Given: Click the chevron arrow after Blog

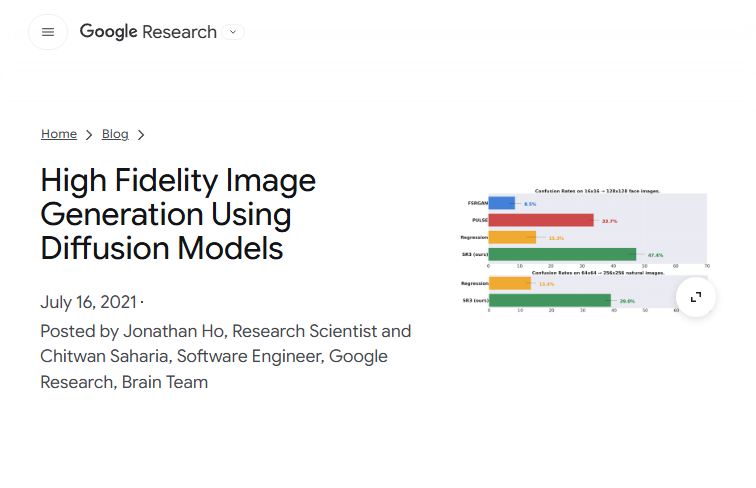Looking at the screenshot, I should [141, 135].
